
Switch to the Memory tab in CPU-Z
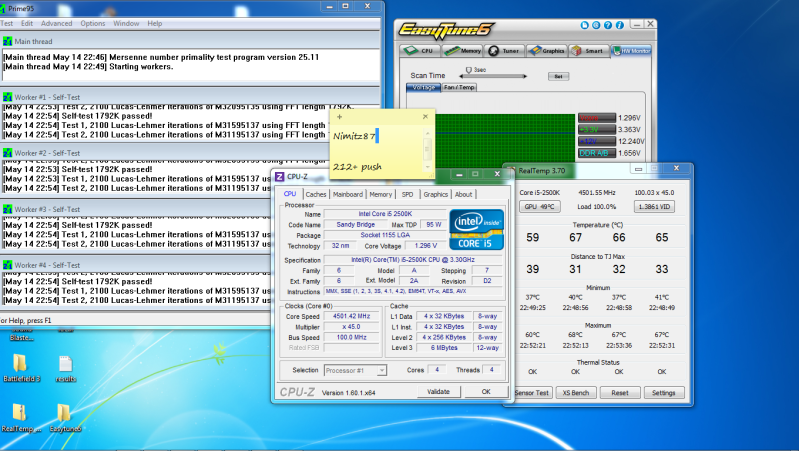(x=381, y=194)
